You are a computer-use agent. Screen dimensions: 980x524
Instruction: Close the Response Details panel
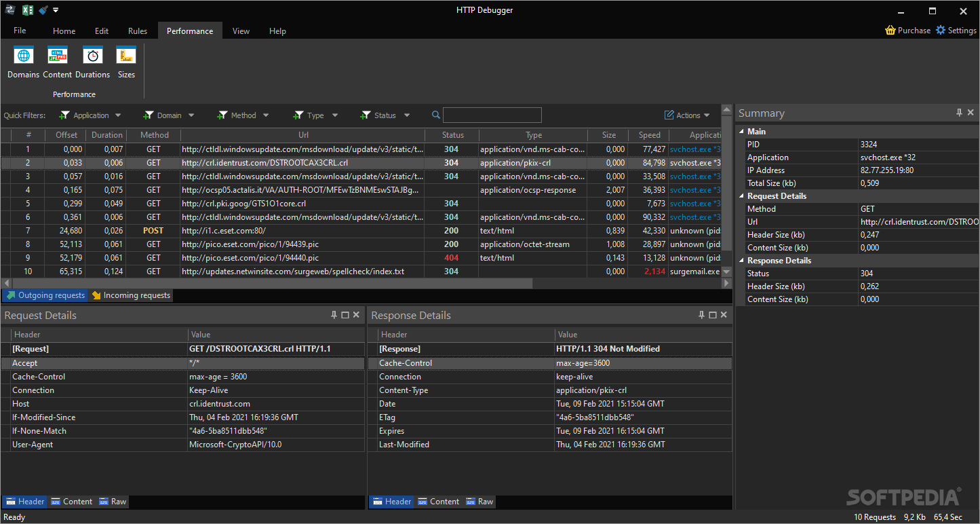(724, 315)
